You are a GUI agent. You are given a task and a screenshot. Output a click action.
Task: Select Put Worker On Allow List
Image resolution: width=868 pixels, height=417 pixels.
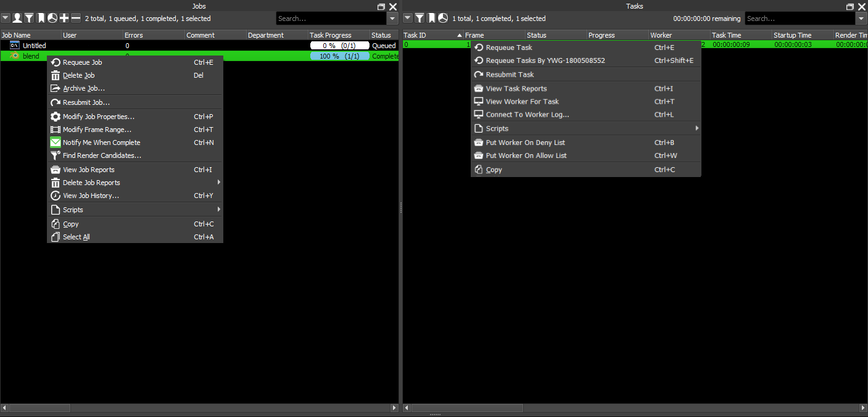(586, 155)
